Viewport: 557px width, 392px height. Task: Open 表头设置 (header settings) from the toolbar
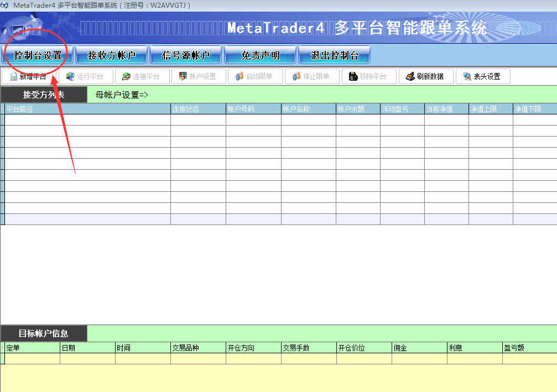483,76
